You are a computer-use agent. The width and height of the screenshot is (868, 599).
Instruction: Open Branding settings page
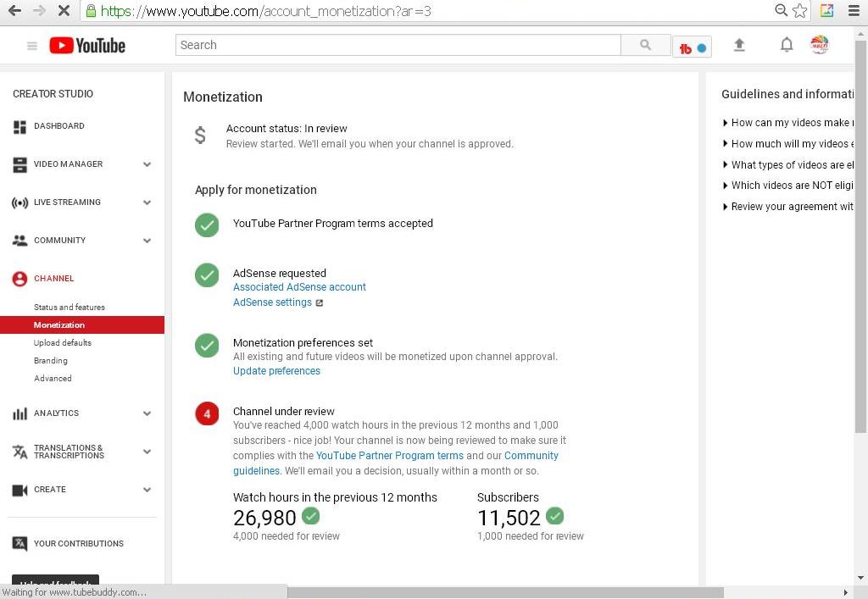[50, 360]
